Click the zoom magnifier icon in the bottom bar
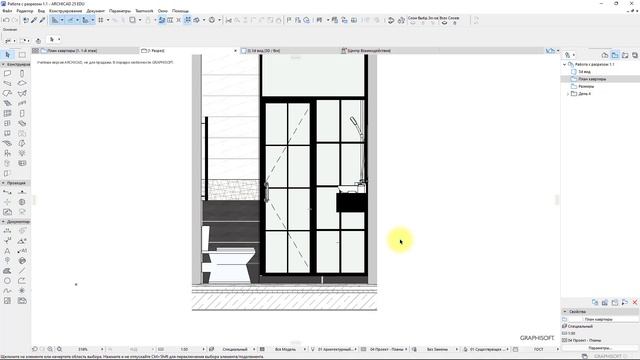This screenshot has height=360, width=640. [x=60, y=349]
